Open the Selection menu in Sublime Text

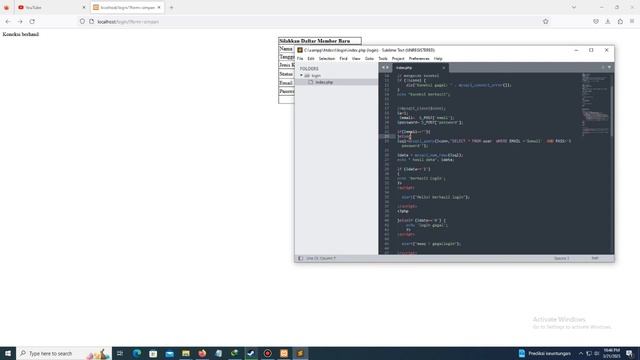click(x=327, y=59)
